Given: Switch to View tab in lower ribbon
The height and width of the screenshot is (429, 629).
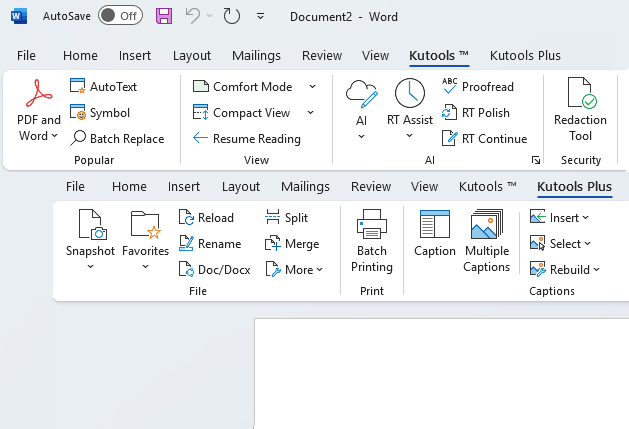Looking at the screenshot, I should 424,187.
